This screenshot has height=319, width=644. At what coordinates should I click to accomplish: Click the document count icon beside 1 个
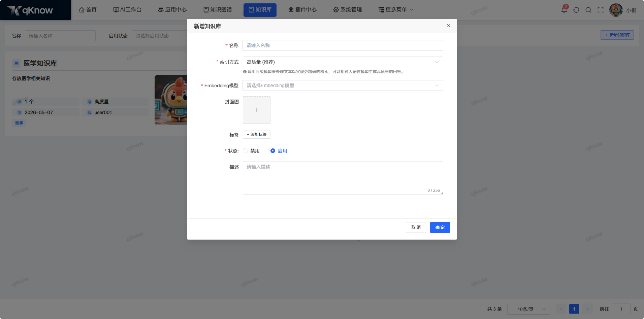(20, 102)
